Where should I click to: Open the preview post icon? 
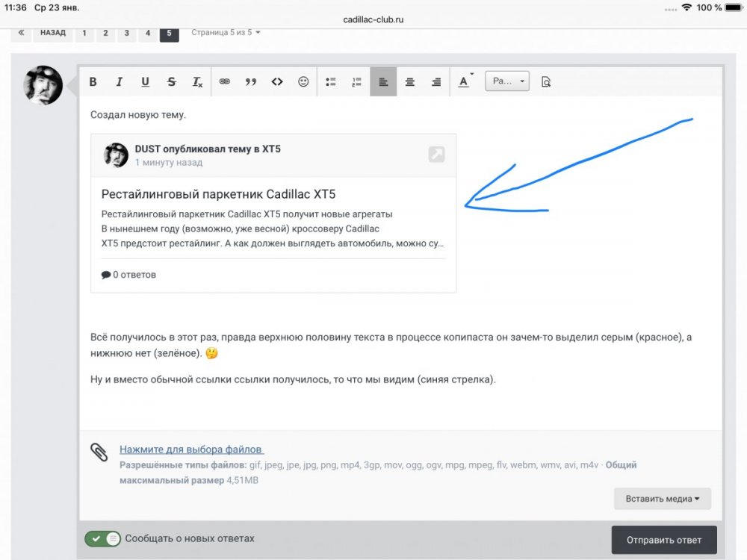[546, 82]
